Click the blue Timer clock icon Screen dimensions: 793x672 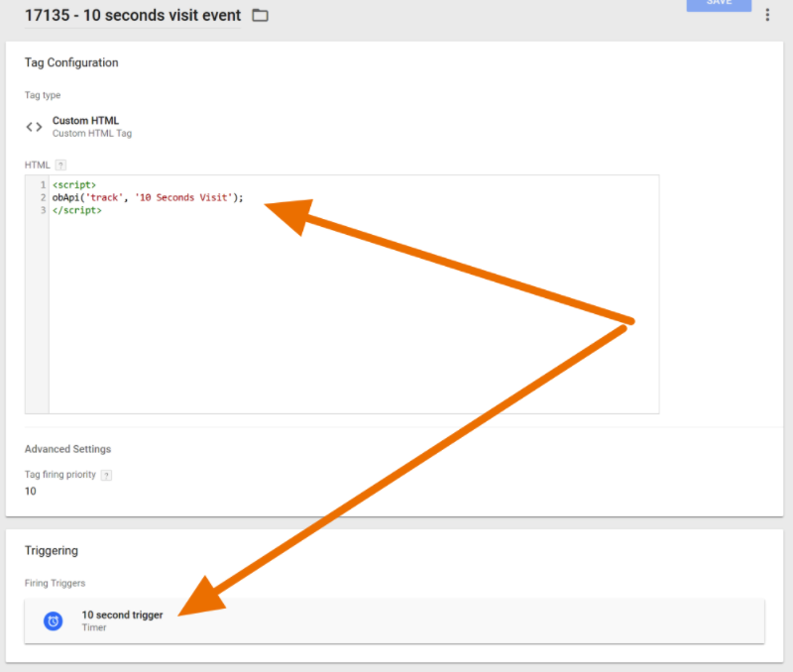coord(54,621)
